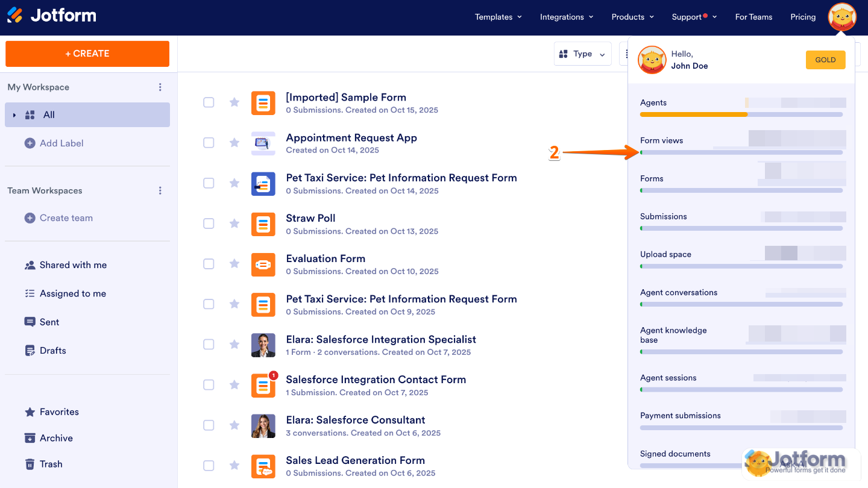Expand the Support dropdown menu
Screen dimensions: 868x488
694,17
